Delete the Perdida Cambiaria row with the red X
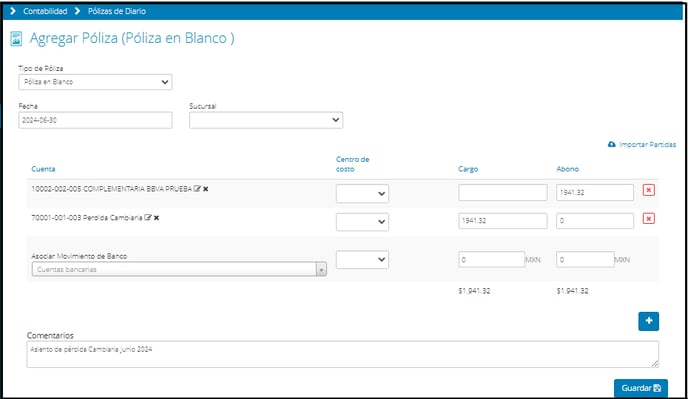The width and height of the screenshot is (688, 399). [649, 219]
